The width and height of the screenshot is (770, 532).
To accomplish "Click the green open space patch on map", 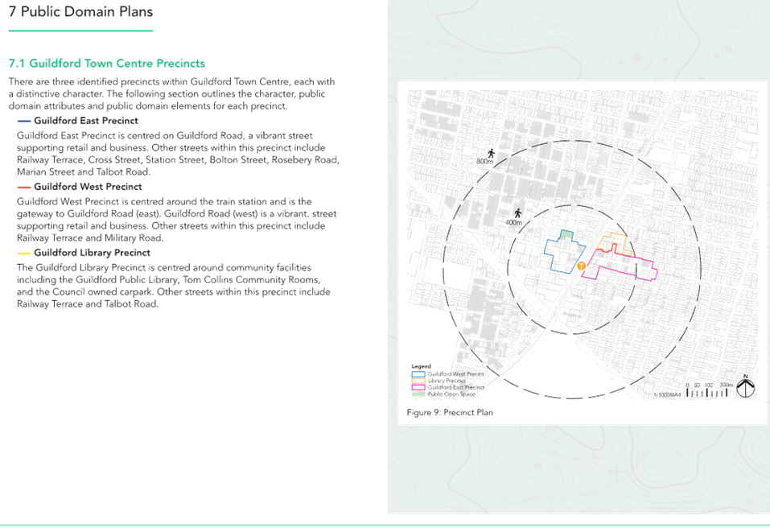I will 566,234.
